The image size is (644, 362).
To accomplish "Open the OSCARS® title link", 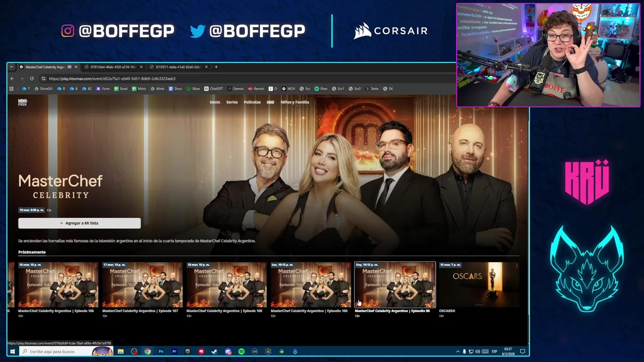I will click(447, 311).
